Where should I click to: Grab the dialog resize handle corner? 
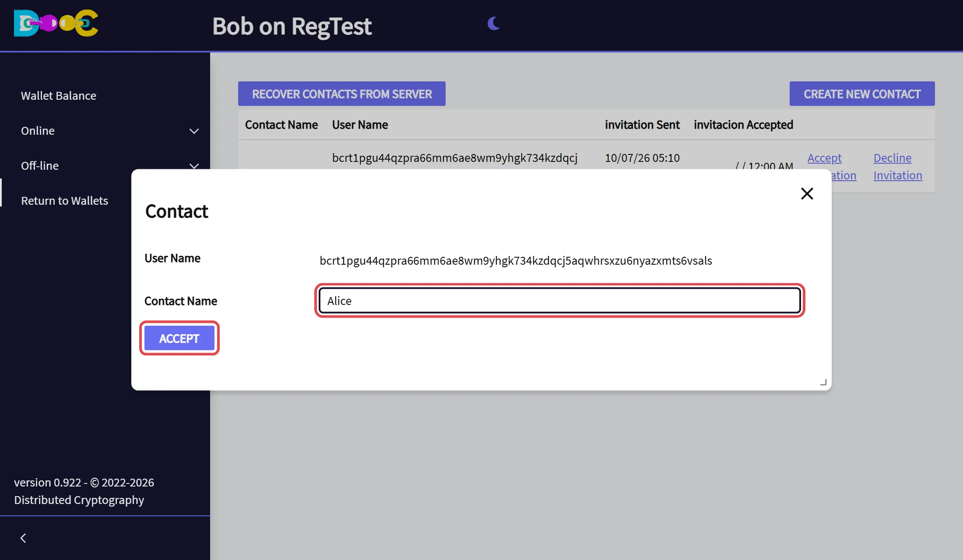click(x=823, y=382)
